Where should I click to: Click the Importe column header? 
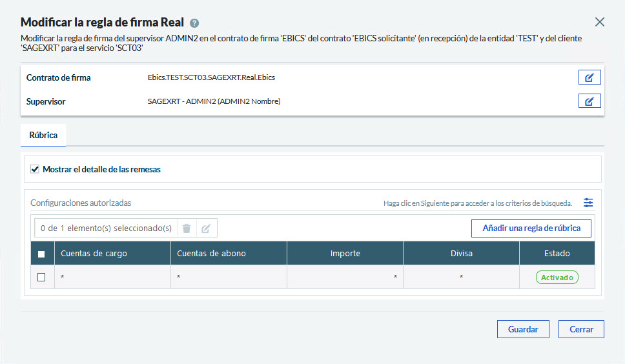pos(345,254)
